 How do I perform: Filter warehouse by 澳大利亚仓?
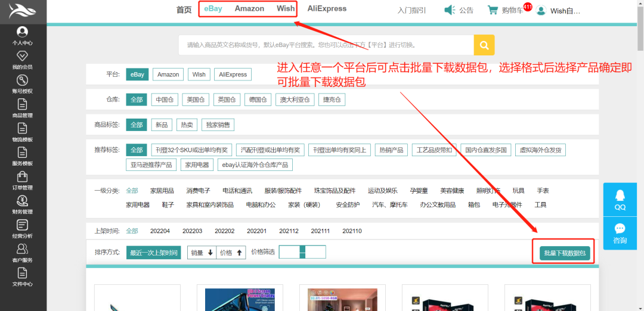[295, 99]
